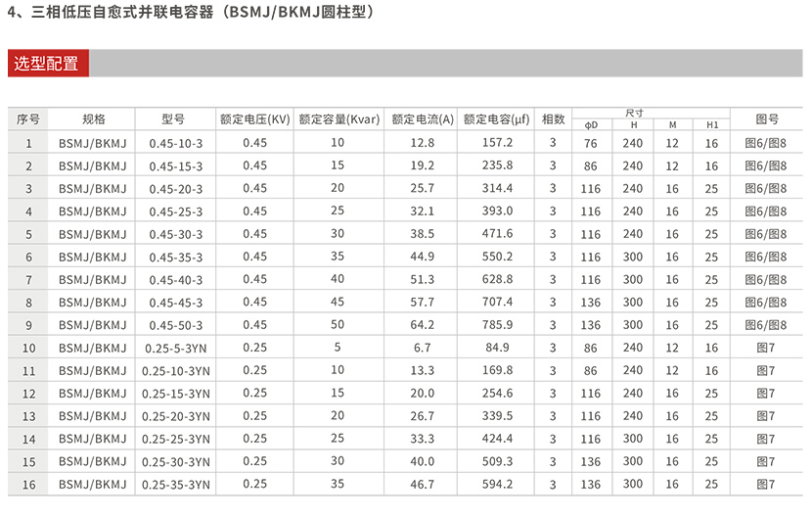
Task: Select the capacitance value 785.9
Action: (x=497, y=324)
